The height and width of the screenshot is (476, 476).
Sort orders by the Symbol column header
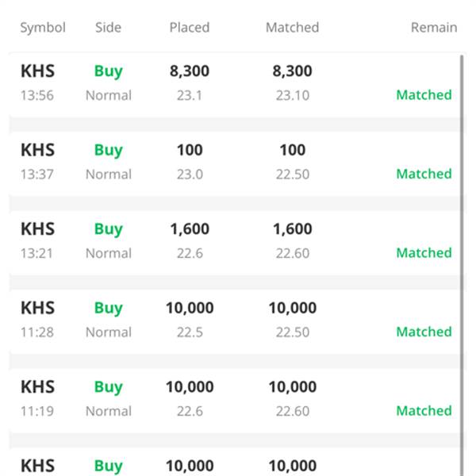[43, 28]
